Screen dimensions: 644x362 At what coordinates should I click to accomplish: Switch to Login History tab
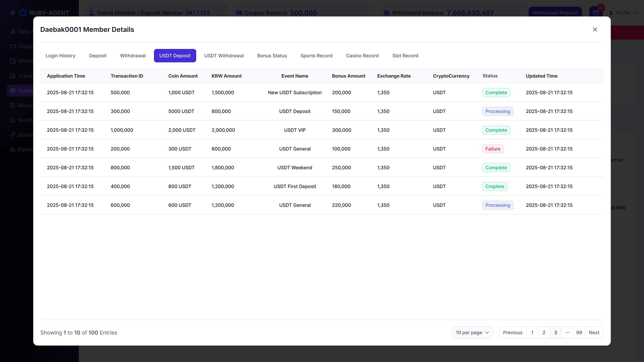pyautogui.click(x=60, y=55)
